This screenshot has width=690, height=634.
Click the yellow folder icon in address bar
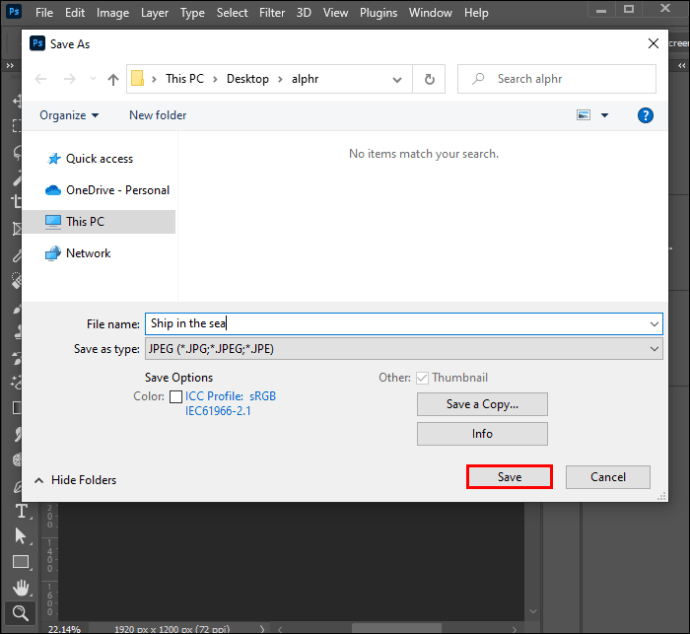point(138,78)
